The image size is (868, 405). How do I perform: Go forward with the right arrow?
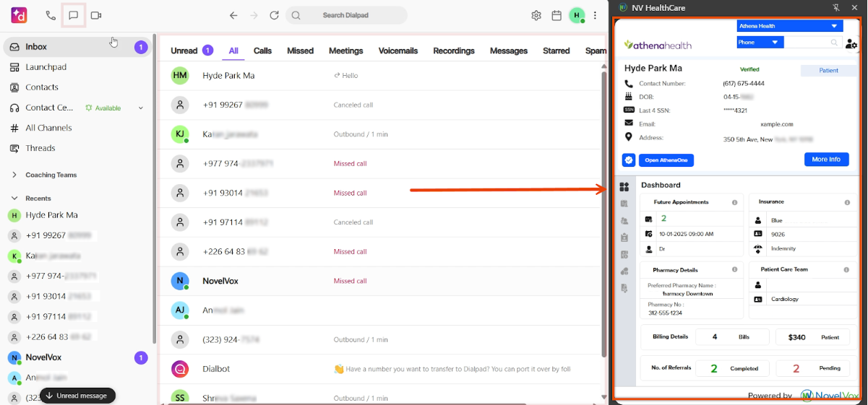tap(254, 15)
